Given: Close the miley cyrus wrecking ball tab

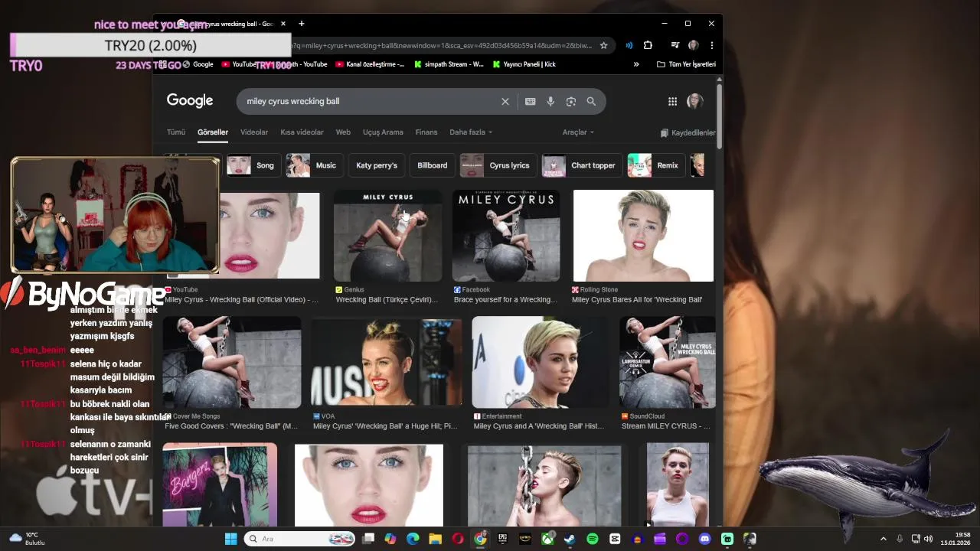Looking at the screenshot, I should 283,24.
